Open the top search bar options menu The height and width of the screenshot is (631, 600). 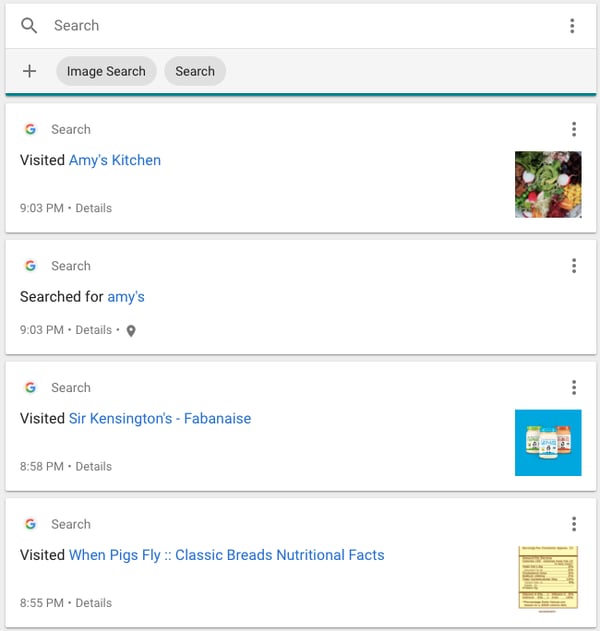(x=571, y=26)
